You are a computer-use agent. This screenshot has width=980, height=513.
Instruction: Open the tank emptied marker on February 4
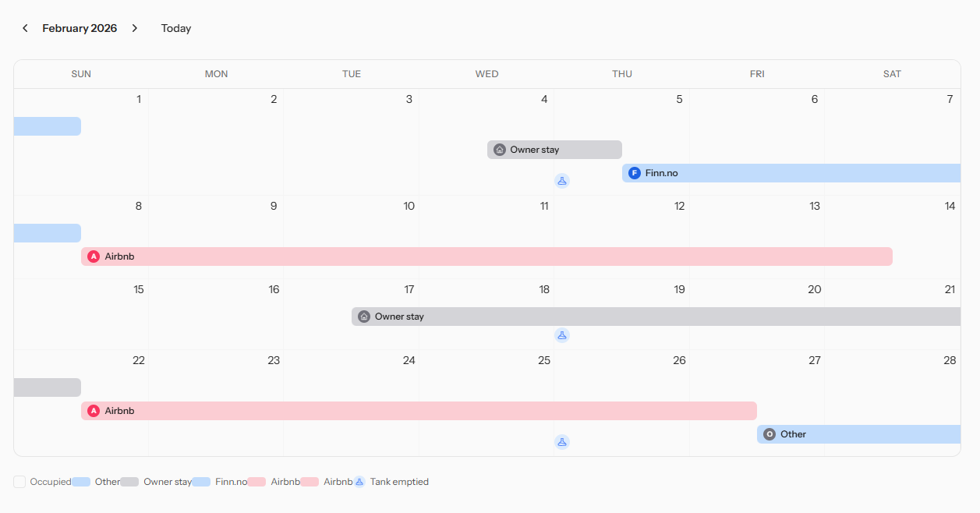[561, 181]
